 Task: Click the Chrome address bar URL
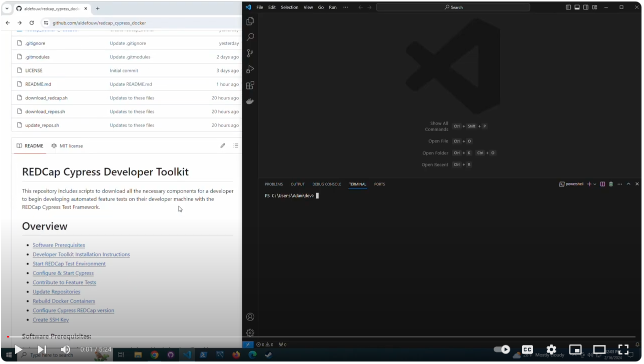99,23
